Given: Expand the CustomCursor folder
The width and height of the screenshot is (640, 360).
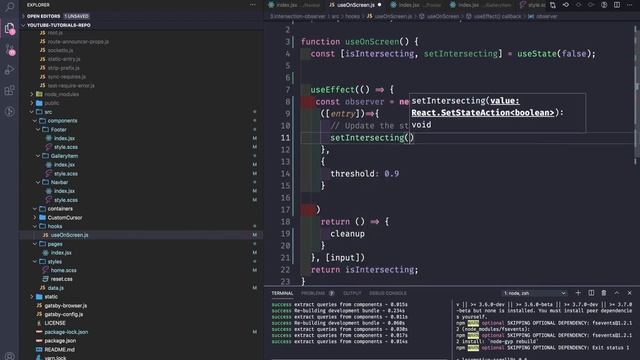Looking at the screenshot, I should 35,218.
